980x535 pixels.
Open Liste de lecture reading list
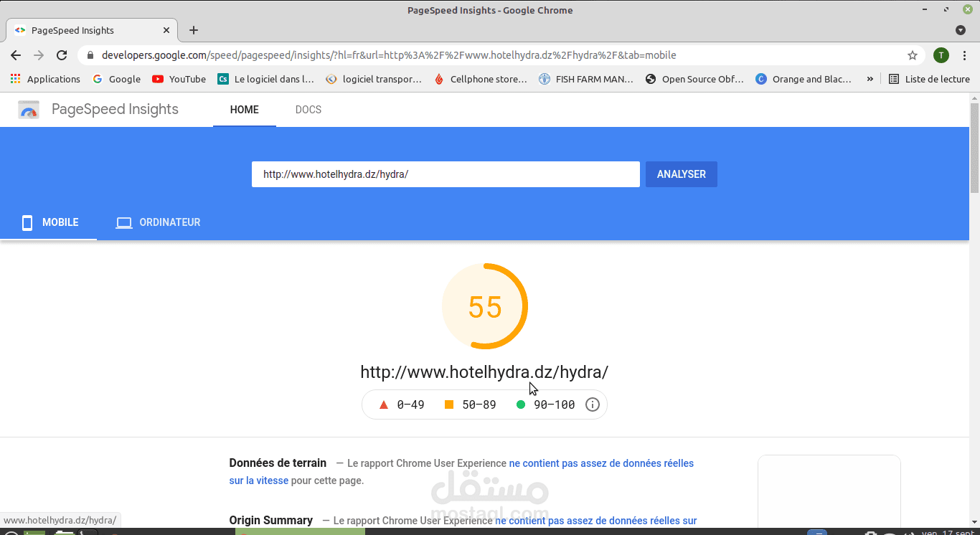929,79
